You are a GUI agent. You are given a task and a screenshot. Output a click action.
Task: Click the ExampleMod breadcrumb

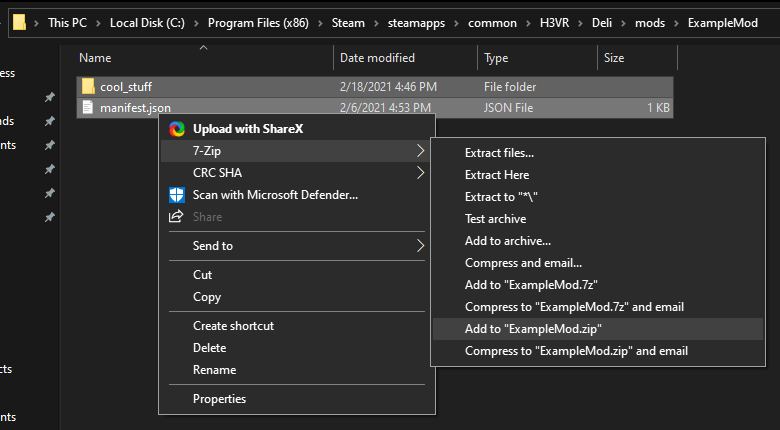[723, 23]
